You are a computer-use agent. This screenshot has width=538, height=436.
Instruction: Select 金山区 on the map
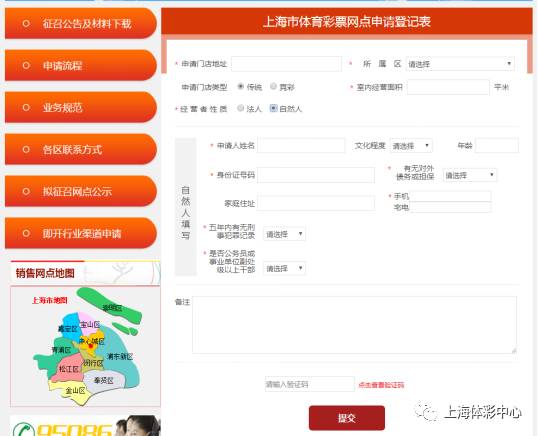[75, 390]
